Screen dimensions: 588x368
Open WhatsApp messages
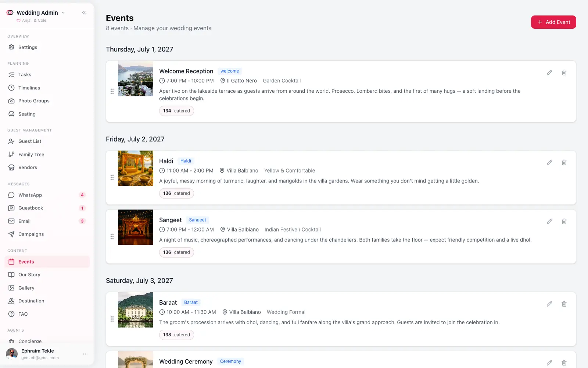[x=47, y=195]
